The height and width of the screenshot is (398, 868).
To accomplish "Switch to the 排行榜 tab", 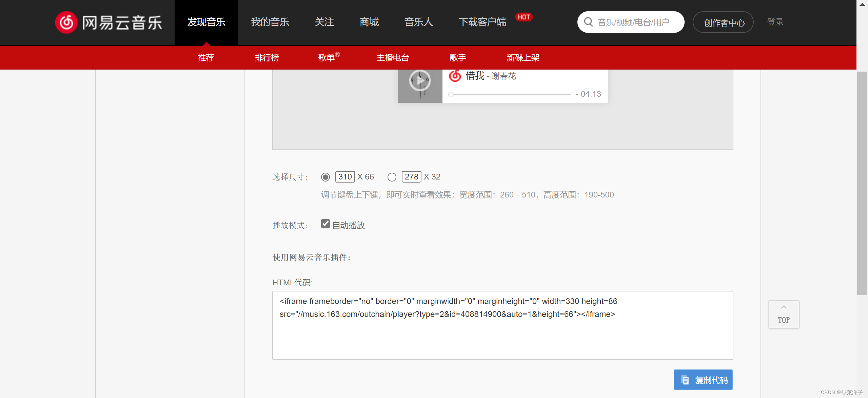I will click(267, 58).
